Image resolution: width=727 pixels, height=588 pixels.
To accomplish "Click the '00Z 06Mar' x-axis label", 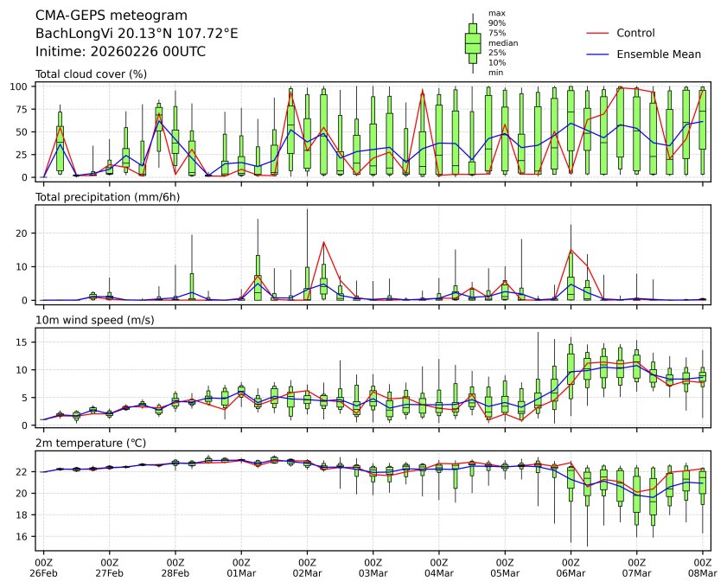I will [571, 568].
